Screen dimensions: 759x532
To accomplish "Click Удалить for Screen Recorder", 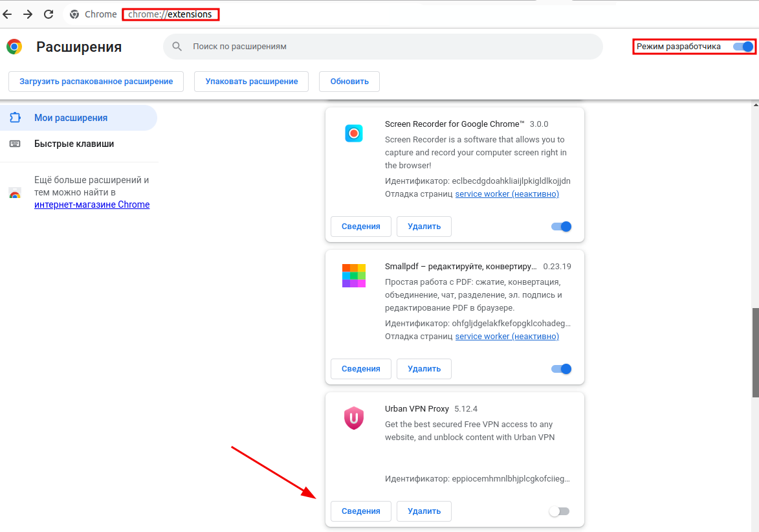I will (x=424, y=227).
